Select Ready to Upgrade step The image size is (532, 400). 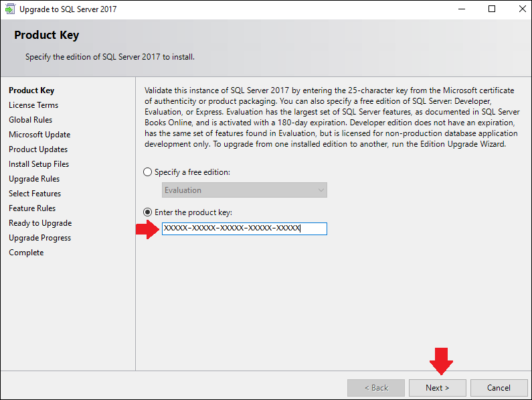coord(40,223)
